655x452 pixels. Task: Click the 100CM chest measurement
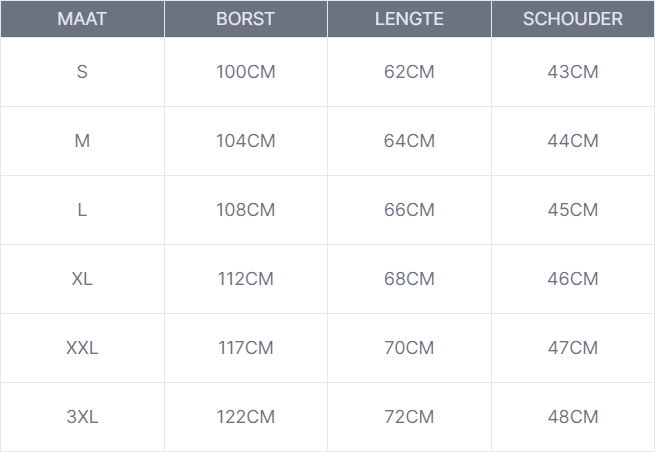click(245, 72)
